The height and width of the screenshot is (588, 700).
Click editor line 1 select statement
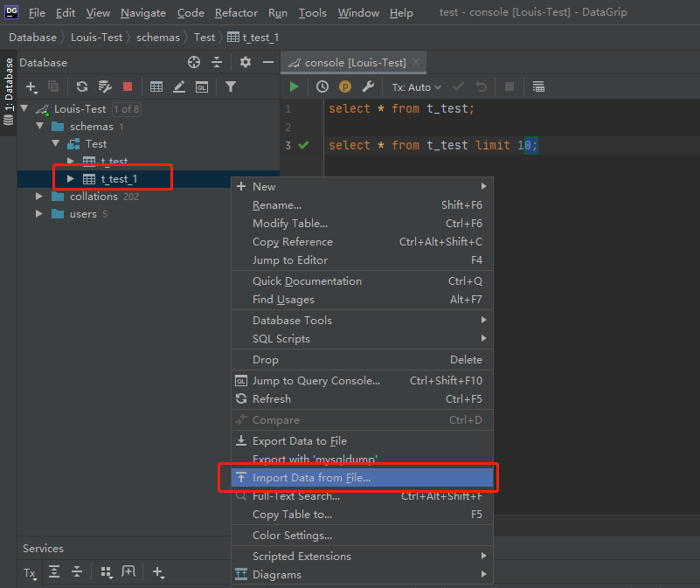(x=401, y=109)
